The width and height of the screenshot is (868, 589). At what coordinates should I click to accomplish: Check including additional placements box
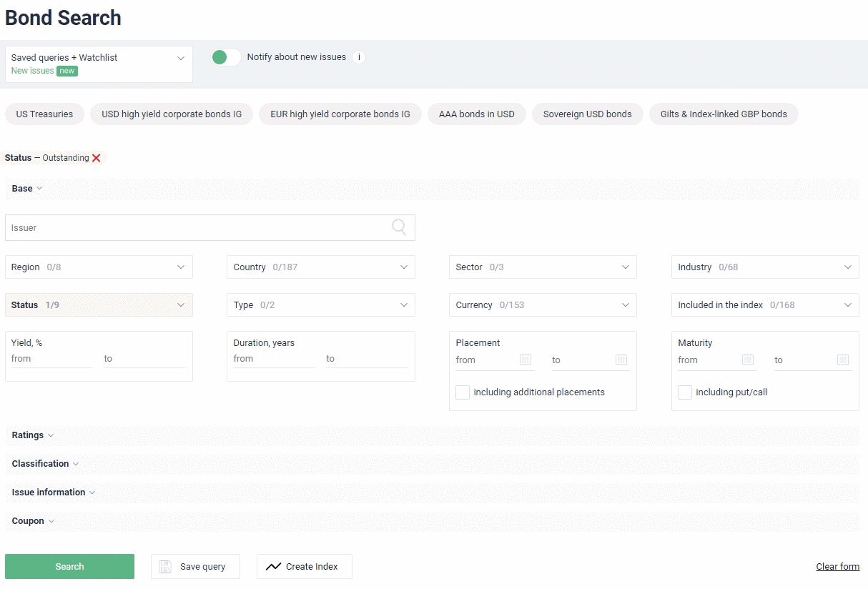point(463,392)
